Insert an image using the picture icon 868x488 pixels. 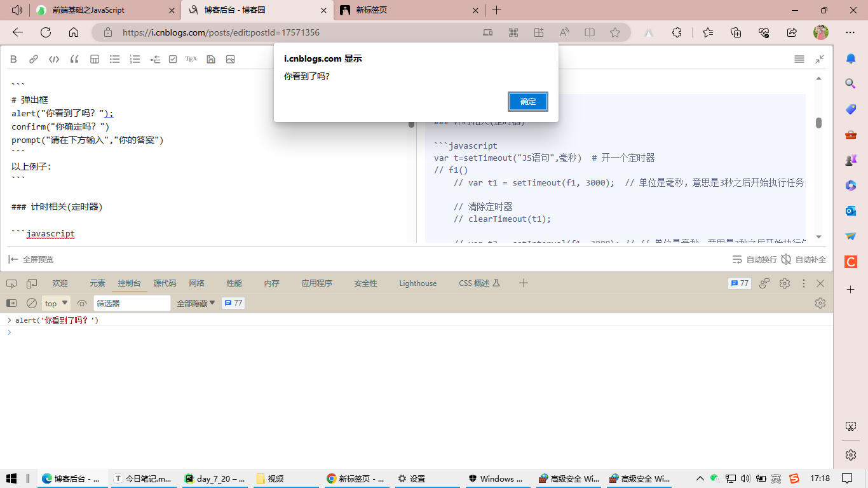coord(230,59)
